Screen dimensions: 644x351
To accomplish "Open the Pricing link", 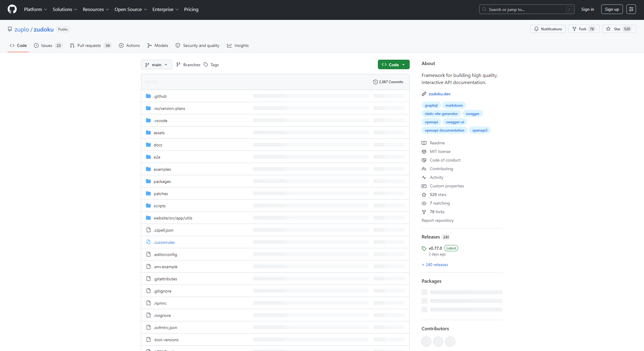I will click(x=191, y=9).
